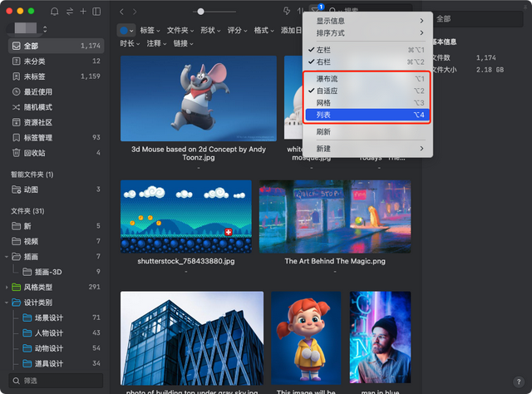Open 随机模式 shuffle mode
532x394 pixels.
[x=37, y=107]
